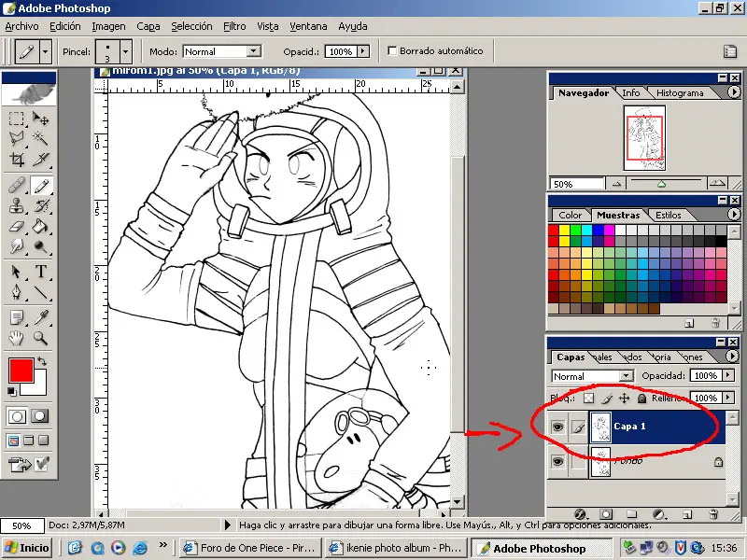Image resolution: width=747 pixels, height=560 pixels.
Task: Open ikenie photo album taskbar window
Action: [397, 548]
